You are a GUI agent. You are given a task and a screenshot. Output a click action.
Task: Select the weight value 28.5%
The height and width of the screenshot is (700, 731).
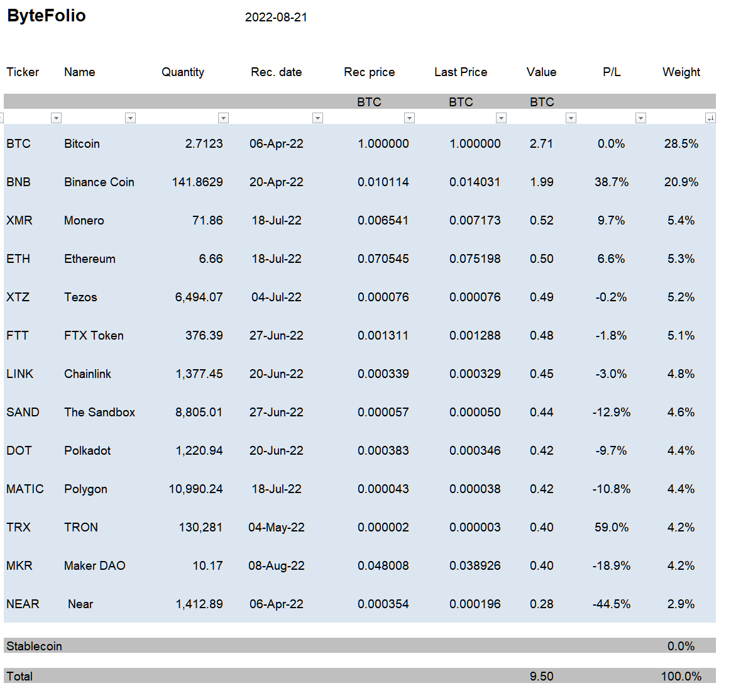coord(681,143)
